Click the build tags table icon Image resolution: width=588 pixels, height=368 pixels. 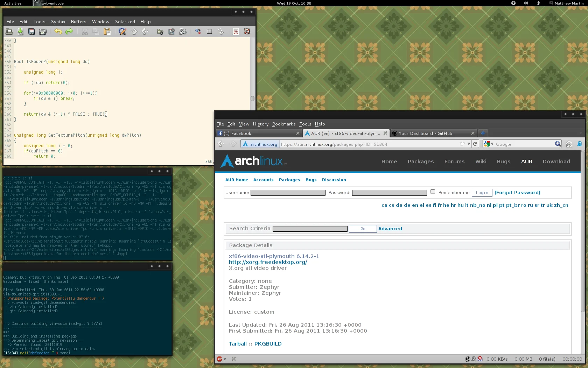point(209,32)
